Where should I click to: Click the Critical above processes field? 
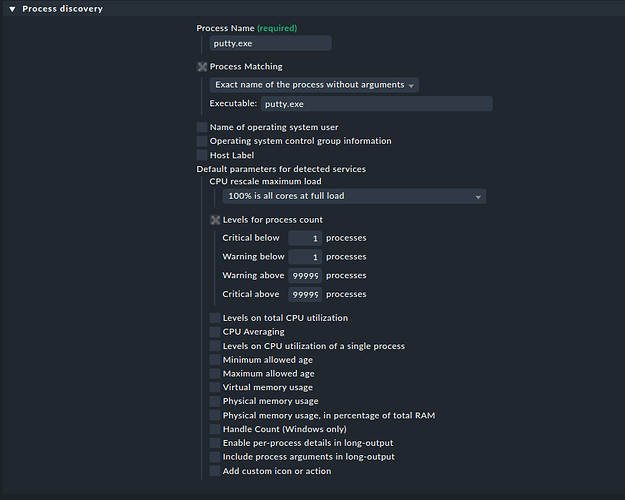[304, 295]
